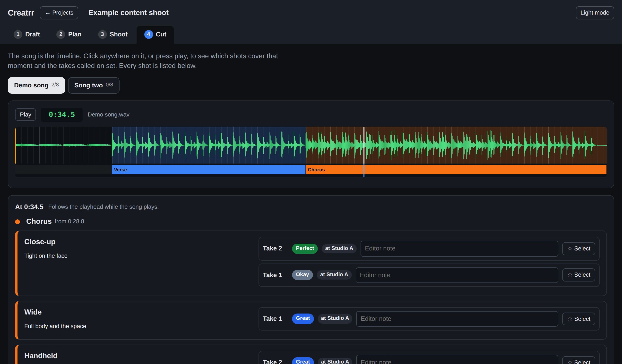
Task: Select Wide Take 1 star button
Action: (x=579, y=319)
